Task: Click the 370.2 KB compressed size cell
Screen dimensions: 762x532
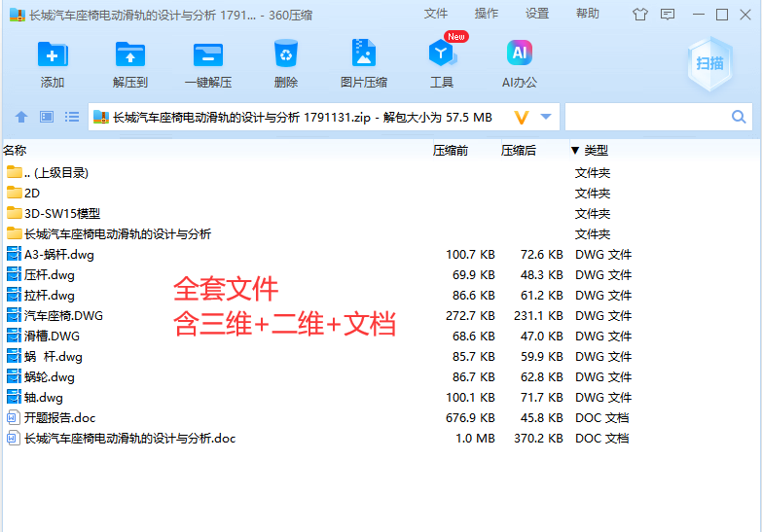Action: (538, 439)
